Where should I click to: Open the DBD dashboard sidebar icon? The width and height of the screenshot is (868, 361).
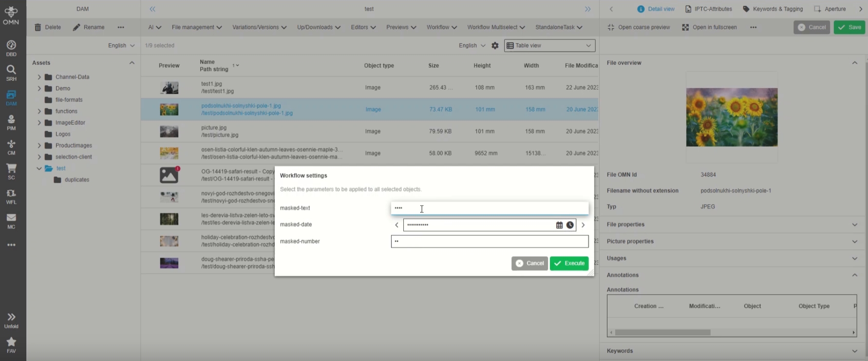(11, 48)
